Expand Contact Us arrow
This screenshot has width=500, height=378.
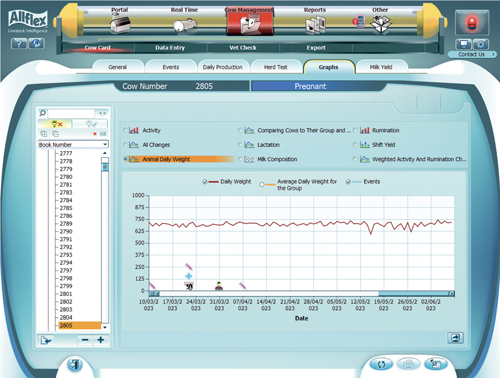coord(493,54)
